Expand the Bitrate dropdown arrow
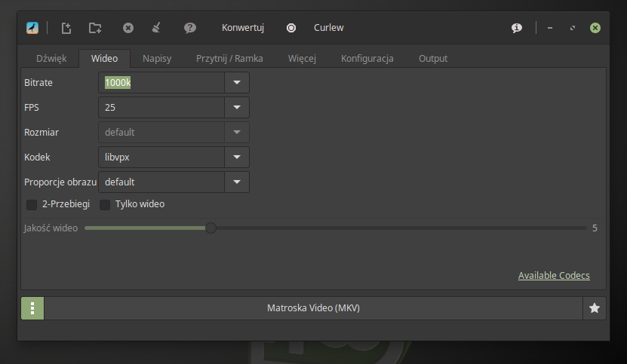627x364 pixels. [237, 83]
